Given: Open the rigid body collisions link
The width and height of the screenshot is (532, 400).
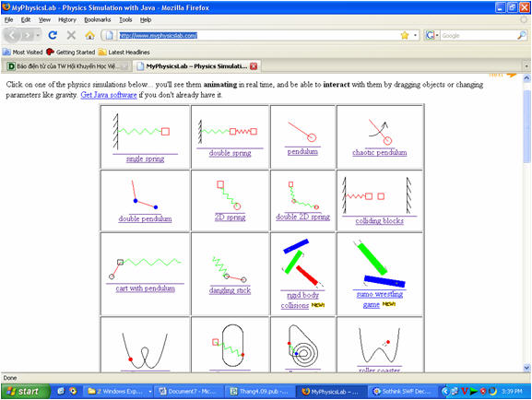Looking at the screenshot, I should point(301,300).
